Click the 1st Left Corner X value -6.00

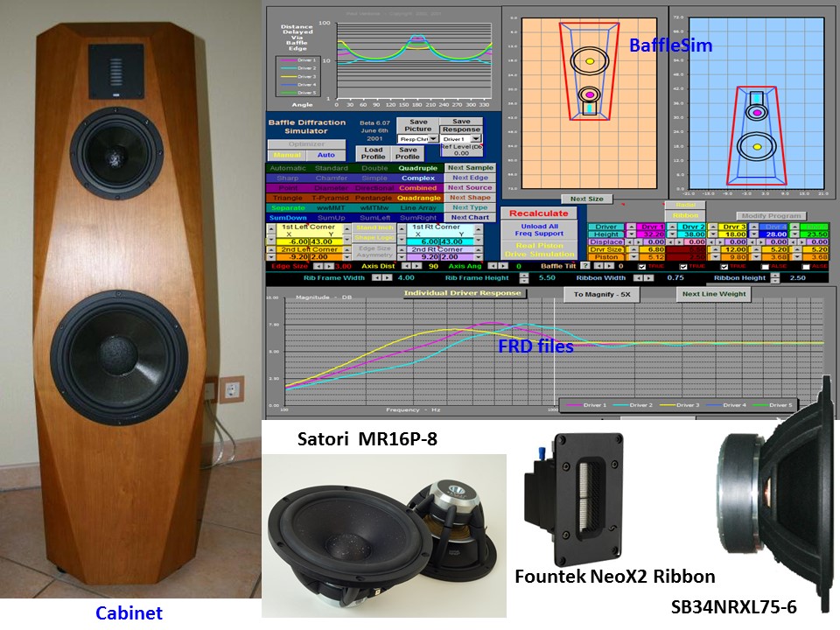tap(293, 242)
